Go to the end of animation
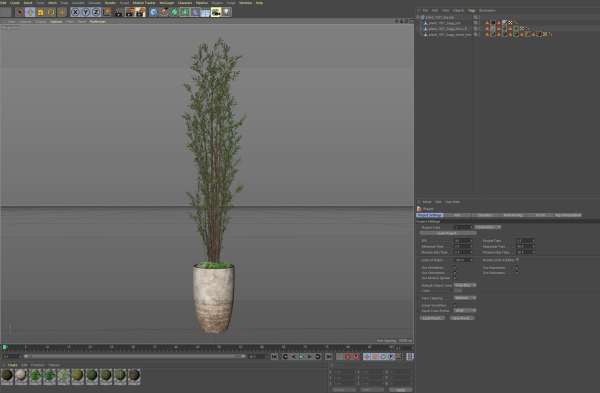The height and width of the screenshot is (393, 600). click(x=329, y=357)
